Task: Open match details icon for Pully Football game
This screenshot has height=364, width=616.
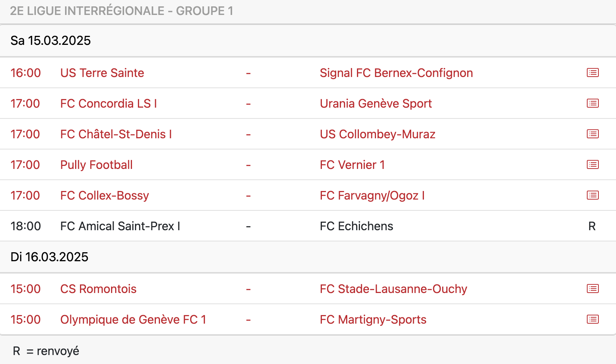Action: (592, 164)
